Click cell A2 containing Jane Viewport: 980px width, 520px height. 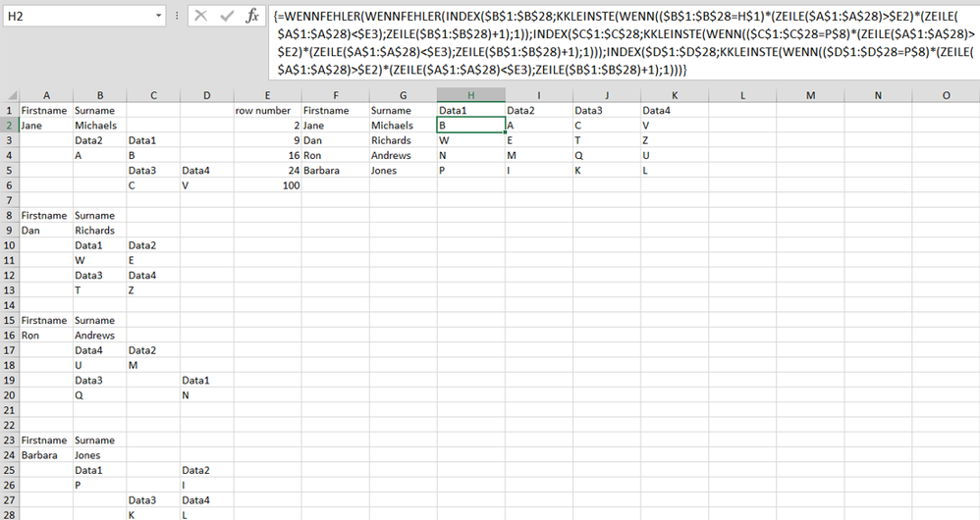point(46,126)
